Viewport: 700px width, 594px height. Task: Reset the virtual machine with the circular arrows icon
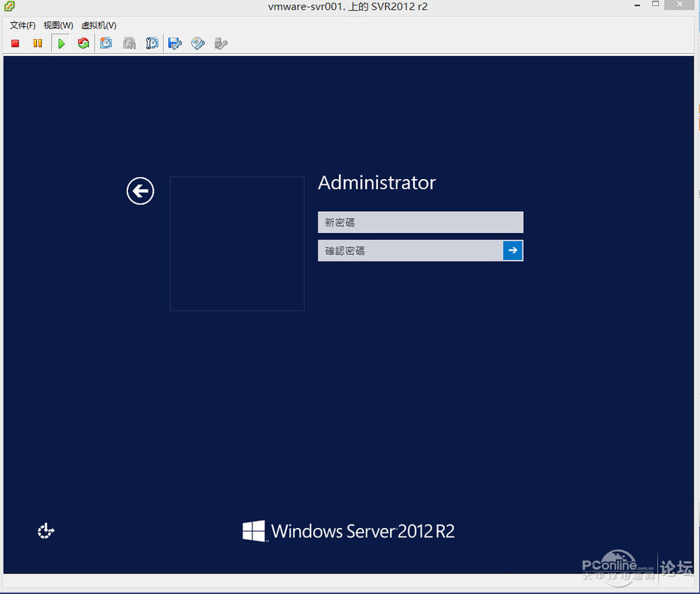click(x=83, y=43)
